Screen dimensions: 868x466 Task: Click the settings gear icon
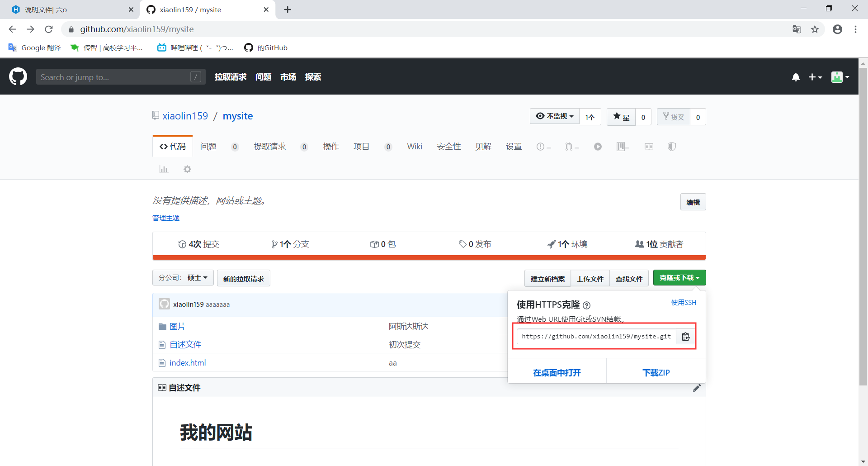(187, 169)
